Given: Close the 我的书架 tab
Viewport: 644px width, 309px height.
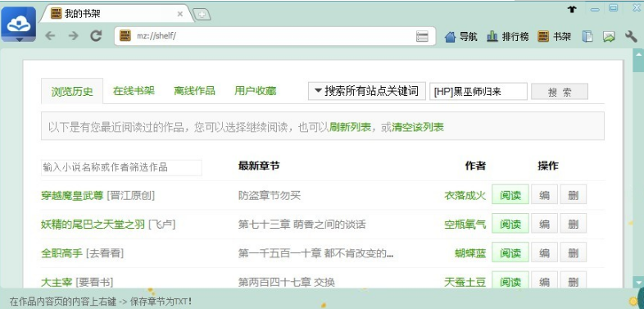Looking at the screenshot, I should coord(180,14).
